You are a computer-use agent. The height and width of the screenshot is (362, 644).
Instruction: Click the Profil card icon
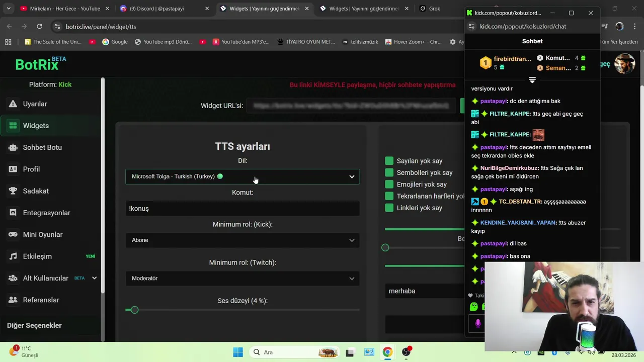[x=13, y=169]
